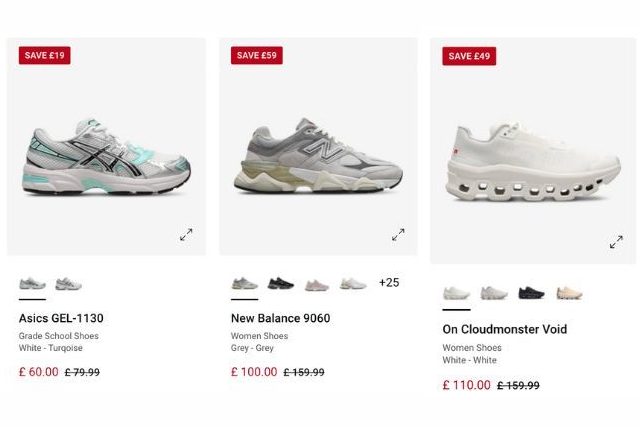Choose the pink New Balance 9060 colourway

317,285
